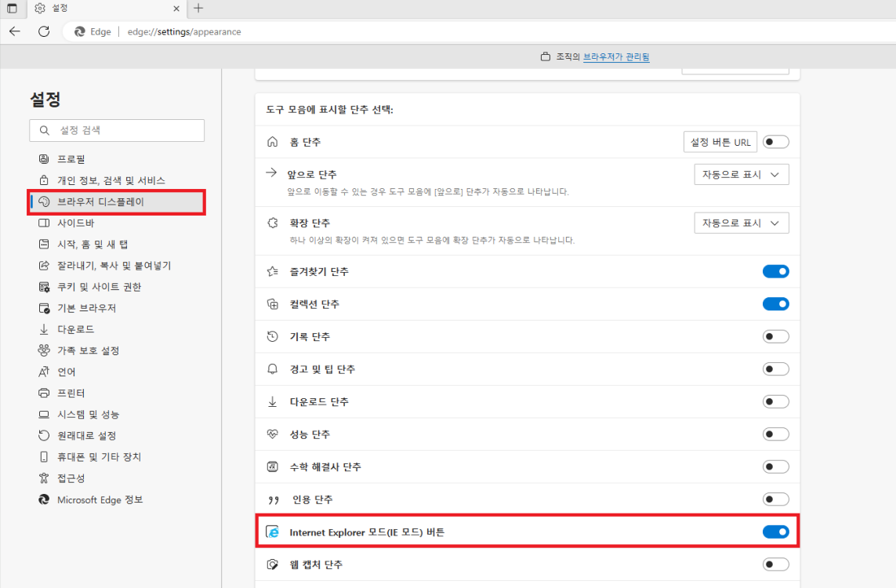
Task: Click the 확장 단추 puzzle icon
Action: (x=273, y=223)
